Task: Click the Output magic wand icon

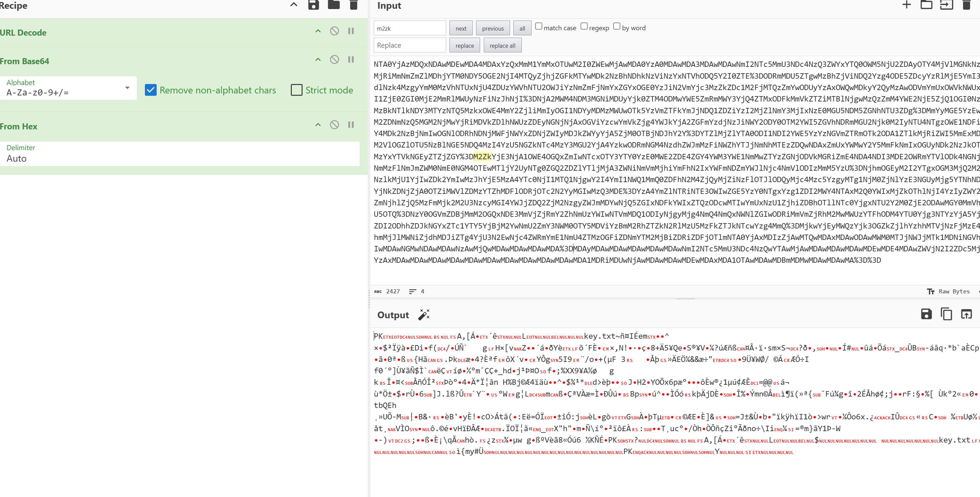Action: 424,315
